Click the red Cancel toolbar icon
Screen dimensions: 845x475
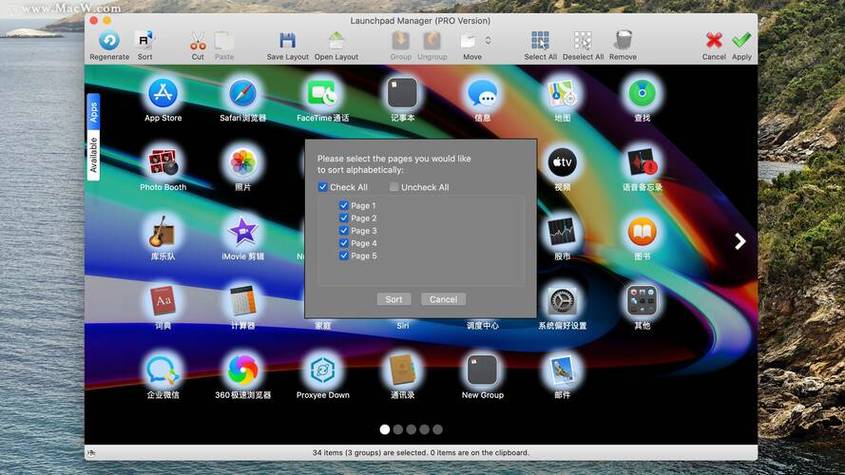tap(714, 41)
